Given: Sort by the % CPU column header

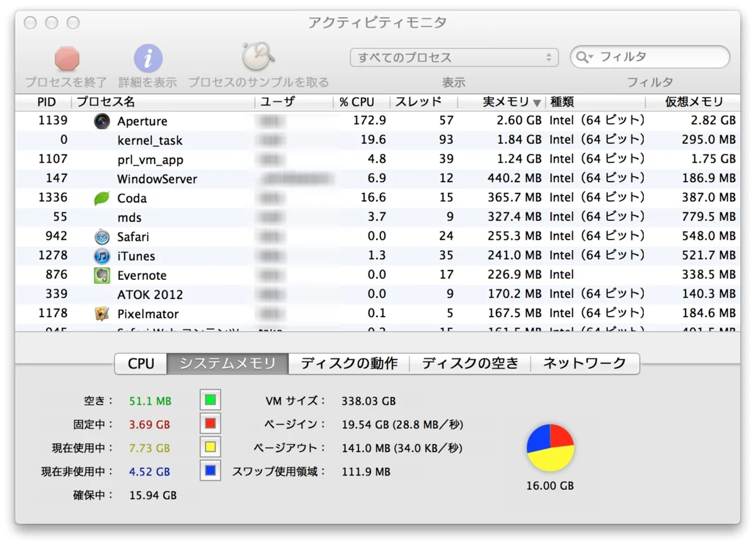Looking at the screenshot, I should pos(362,102).
